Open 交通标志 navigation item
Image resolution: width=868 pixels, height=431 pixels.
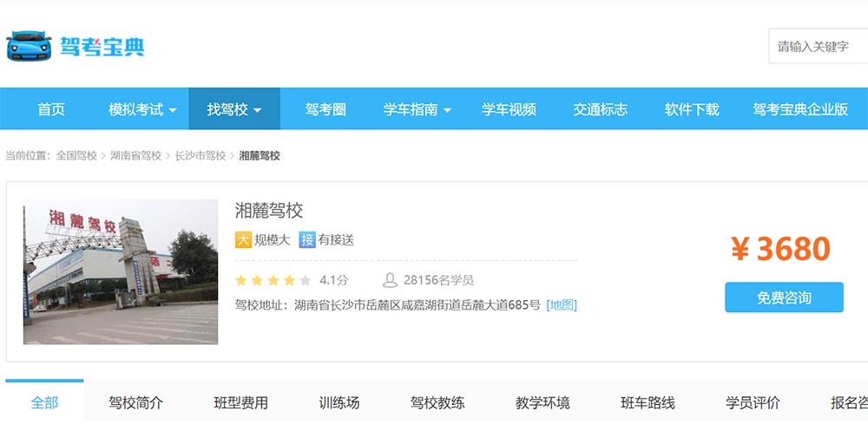pyautogui.click(x=600, y=109)
